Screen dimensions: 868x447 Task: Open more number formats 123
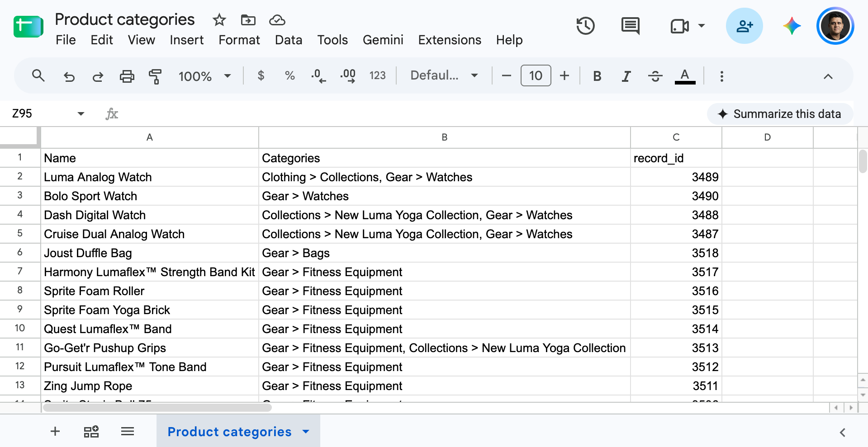pyautogui.click(x=377, y=76)
